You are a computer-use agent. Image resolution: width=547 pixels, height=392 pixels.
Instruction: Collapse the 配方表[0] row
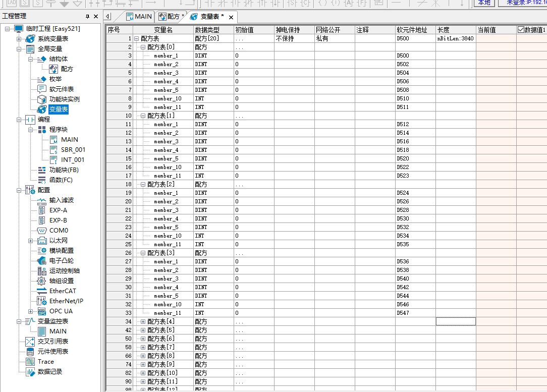click(143, 47)
